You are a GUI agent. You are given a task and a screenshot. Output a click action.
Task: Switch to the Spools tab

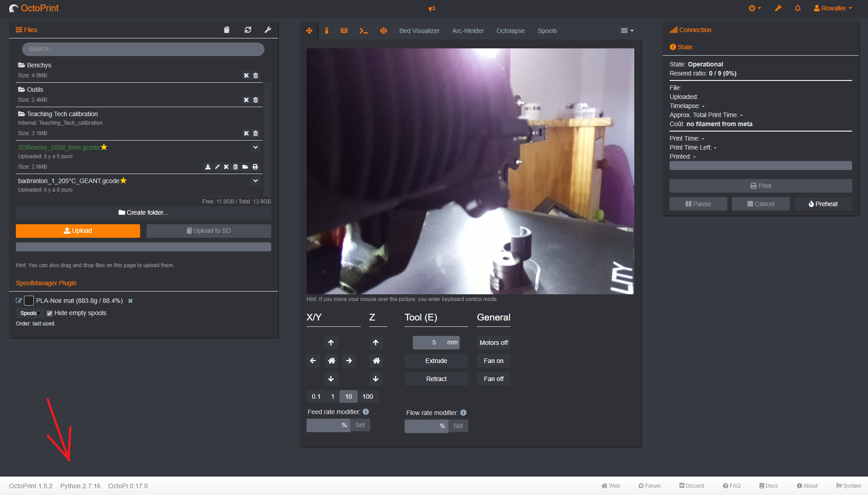coord(547,31)
